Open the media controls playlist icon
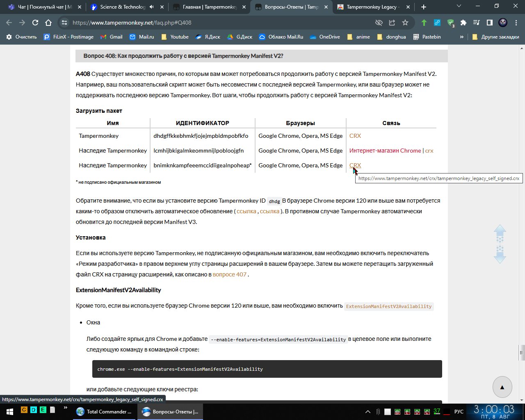The image size is (525, 420). click(476, 23)
